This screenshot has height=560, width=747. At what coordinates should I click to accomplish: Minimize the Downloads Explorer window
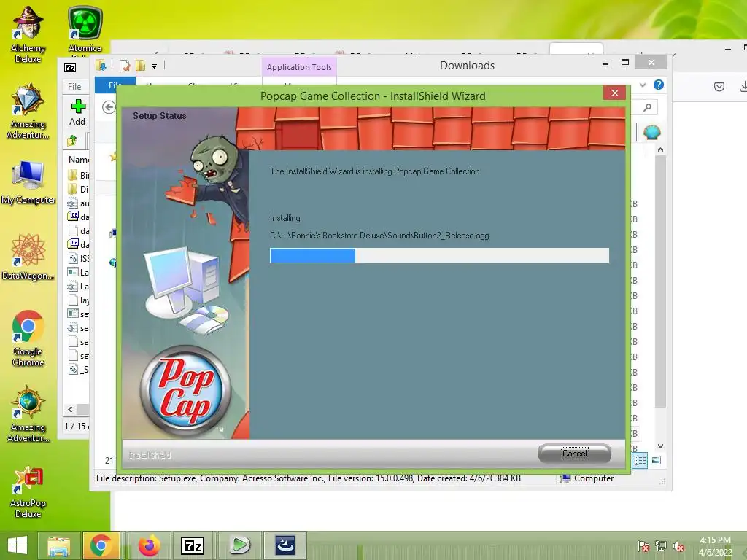pyautogui.click(x=605, y=63)
